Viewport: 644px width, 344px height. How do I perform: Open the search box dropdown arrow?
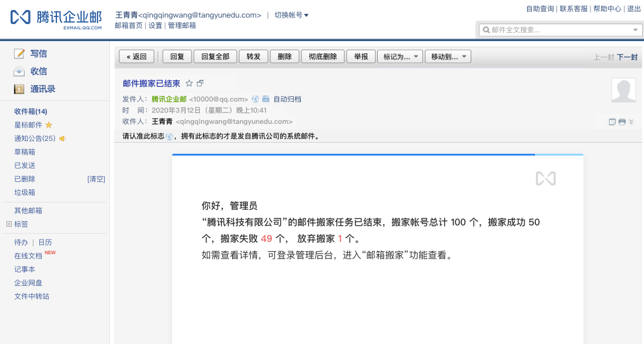coord(635,29)
